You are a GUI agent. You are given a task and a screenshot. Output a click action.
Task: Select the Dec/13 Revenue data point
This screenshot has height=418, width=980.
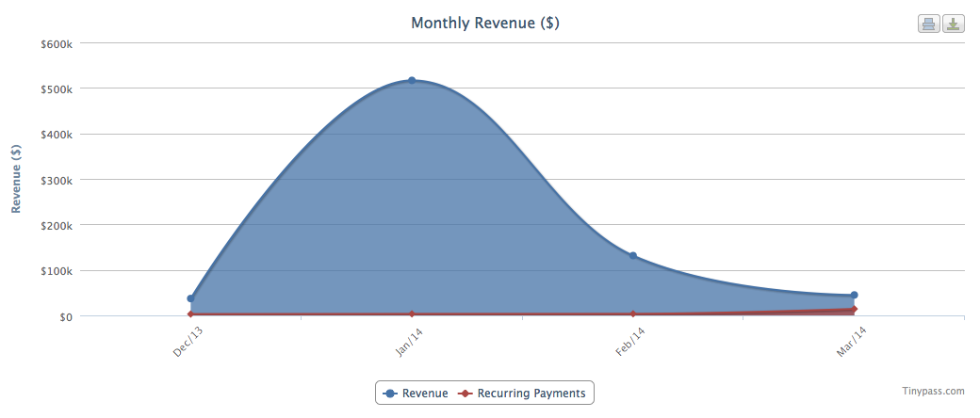click(190, 298)
